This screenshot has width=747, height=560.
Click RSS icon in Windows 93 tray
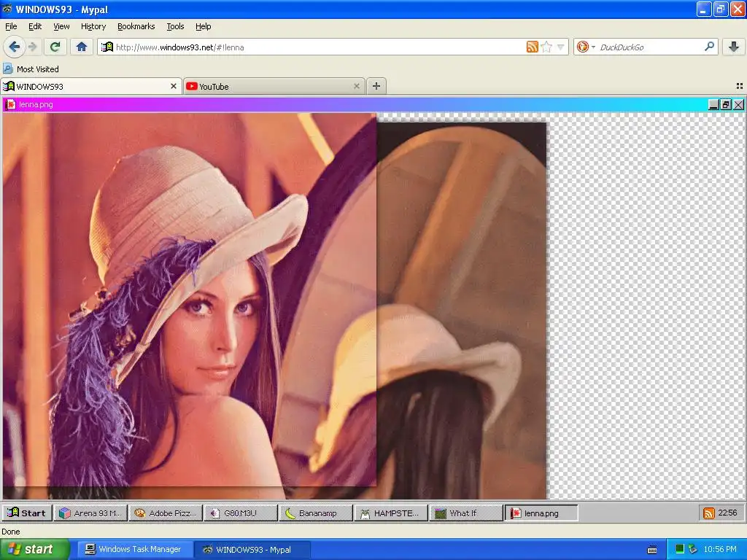click(709, 513)
